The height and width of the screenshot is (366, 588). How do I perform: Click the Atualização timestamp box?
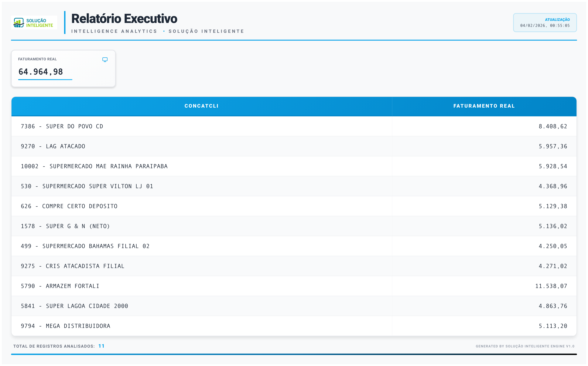(545, 23)
